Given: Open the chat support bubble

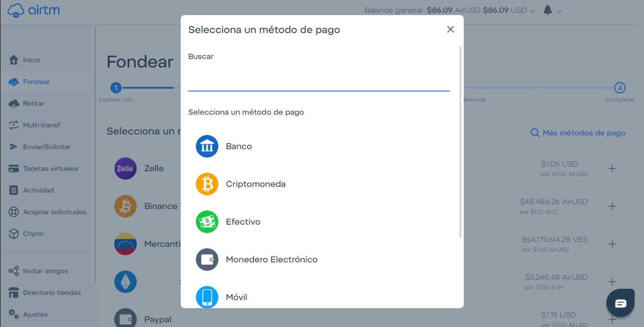Looking at the screenshot, I should (621, 303).
